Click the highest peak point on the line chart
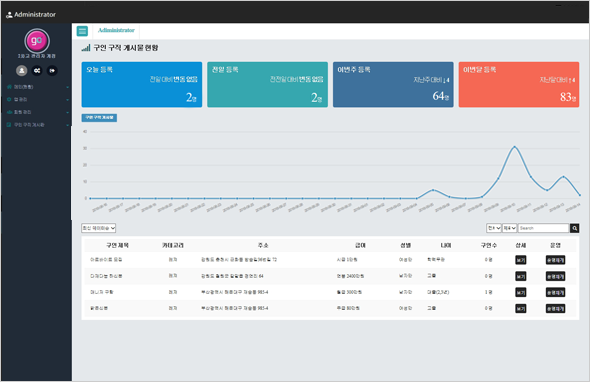The height and width of the screenshot is (382, 590). pos(514,147)
